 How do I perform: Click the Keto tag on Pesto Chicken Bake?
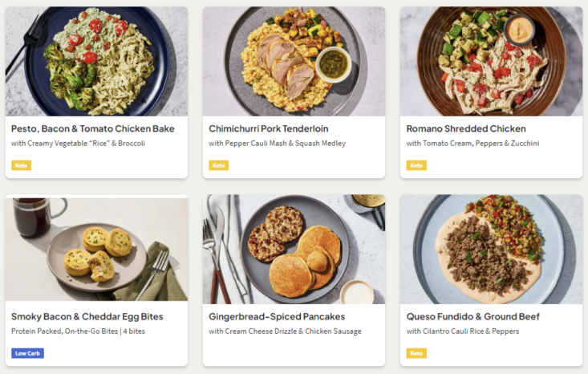[21, 165]
